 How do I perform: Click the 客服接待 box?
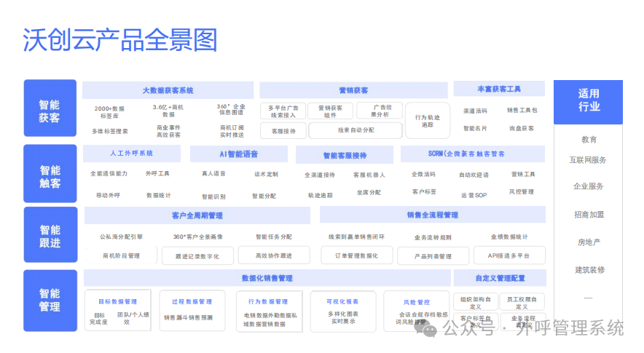pyautogui.click(x=283, y=131)
